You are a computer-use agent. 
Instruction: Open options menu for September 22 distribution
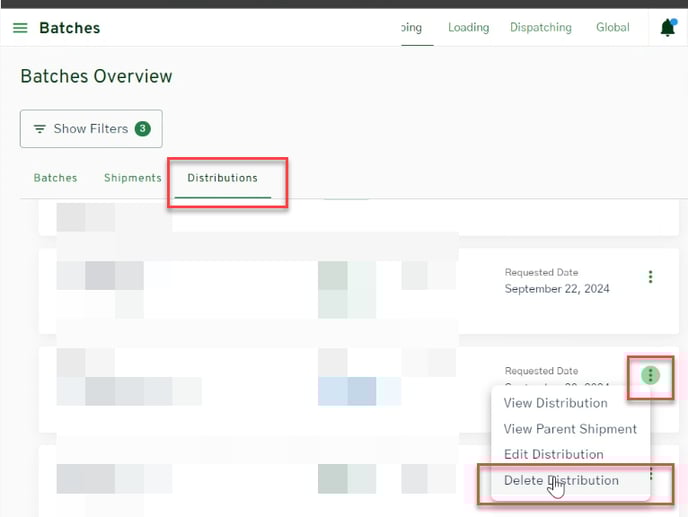tap(651, 277)
